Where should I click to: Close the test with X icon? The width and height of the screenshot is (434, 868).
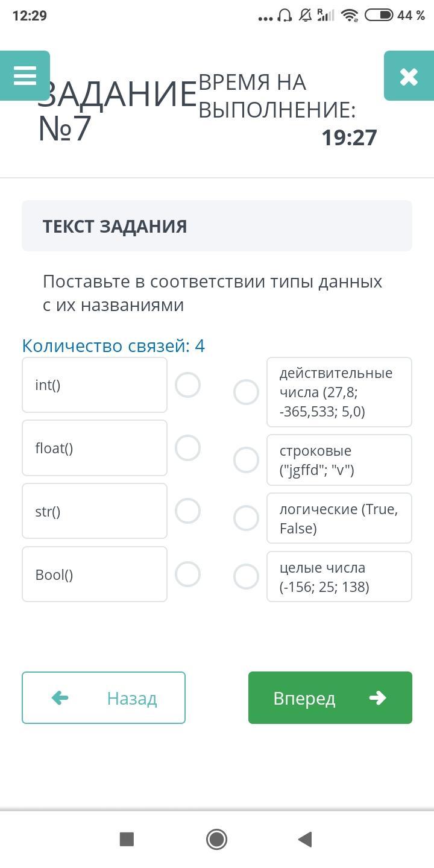click(x=409, y=76)
